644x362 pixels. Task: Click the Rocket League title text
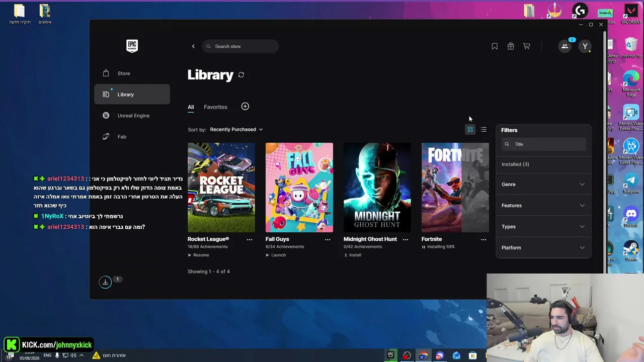tap(208, 239)
